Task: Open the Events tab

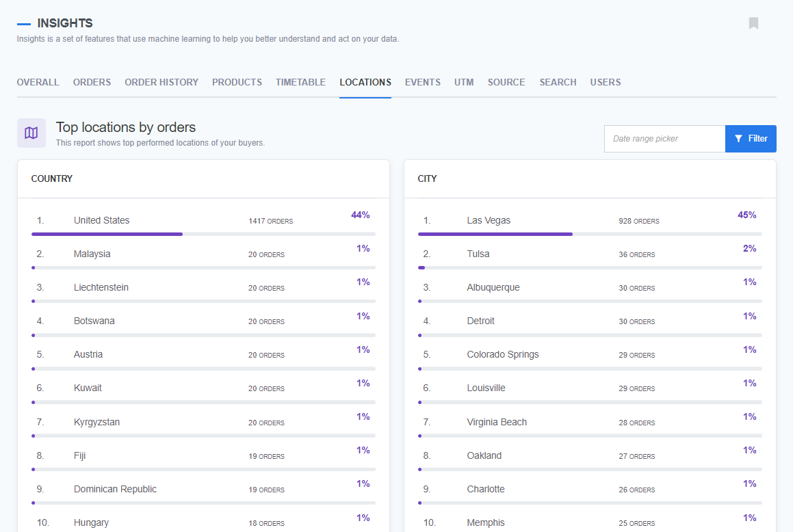Action: coord(422,82)
